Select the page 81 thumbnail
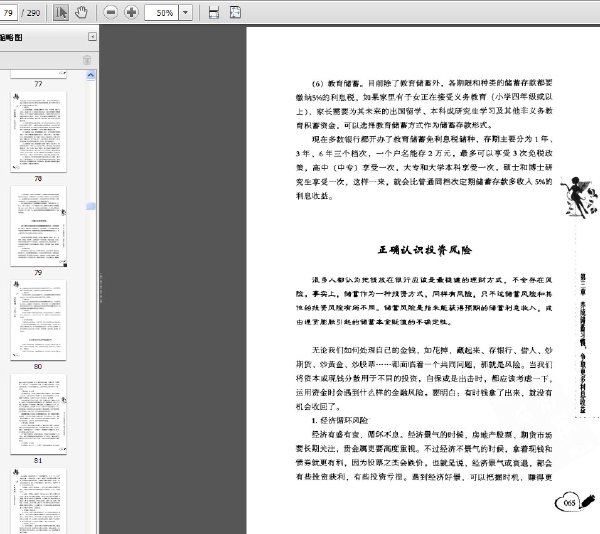The width and height of the screenshot is (600, 534). [x=38, y=414]
